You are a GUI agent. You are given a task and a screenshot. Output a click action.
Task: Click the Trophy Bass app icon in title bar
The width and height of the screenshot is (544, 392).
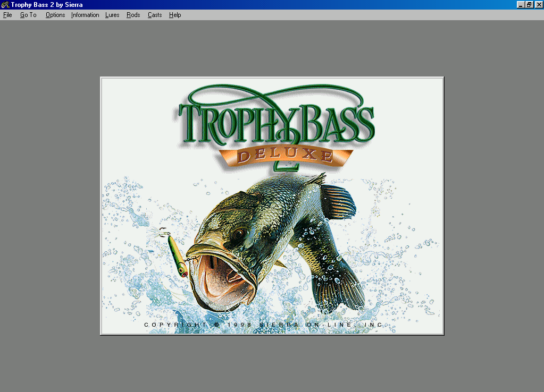point(5,4)
